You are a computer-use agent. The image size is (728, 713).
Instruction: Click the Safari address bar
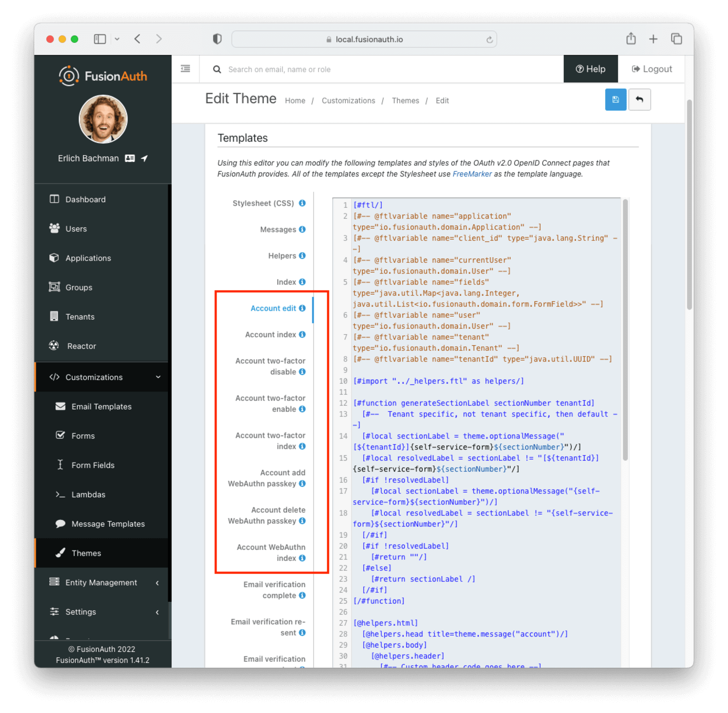364,39
